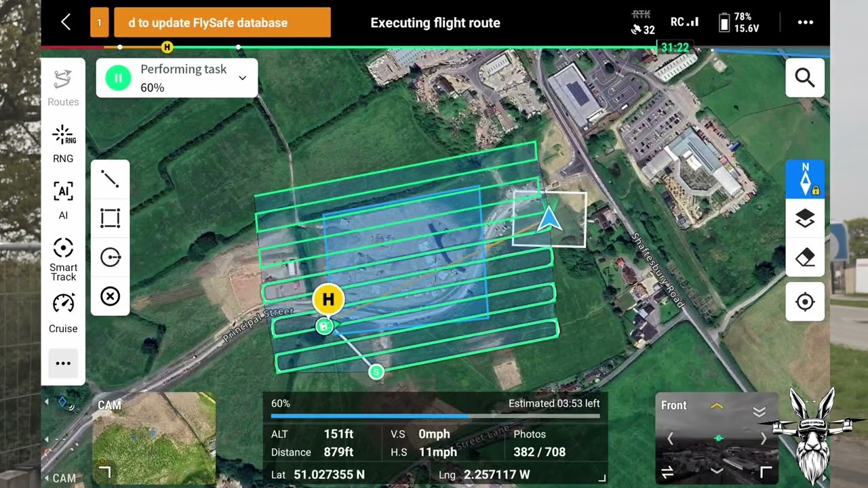The image size is (868, 488).
Task: Click the mission progress bar at 60%
Action: 435,415
